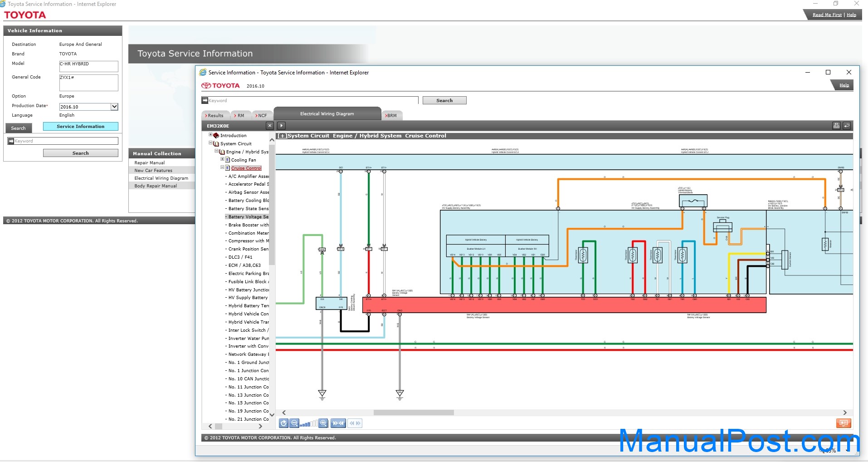868x462 pixels.
Task: Click Search button in Service Information window
Action: tap(444, 100)
